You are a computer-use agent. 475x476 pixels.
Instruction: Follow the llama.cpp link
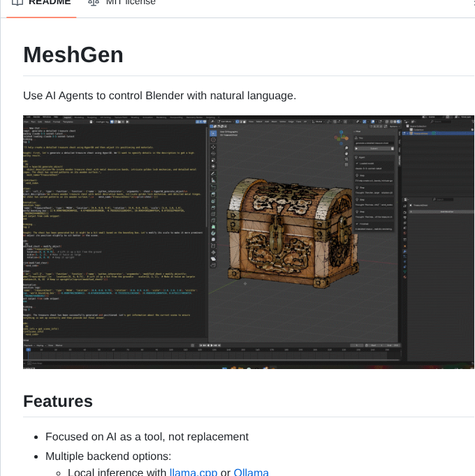tap(193, 472)
